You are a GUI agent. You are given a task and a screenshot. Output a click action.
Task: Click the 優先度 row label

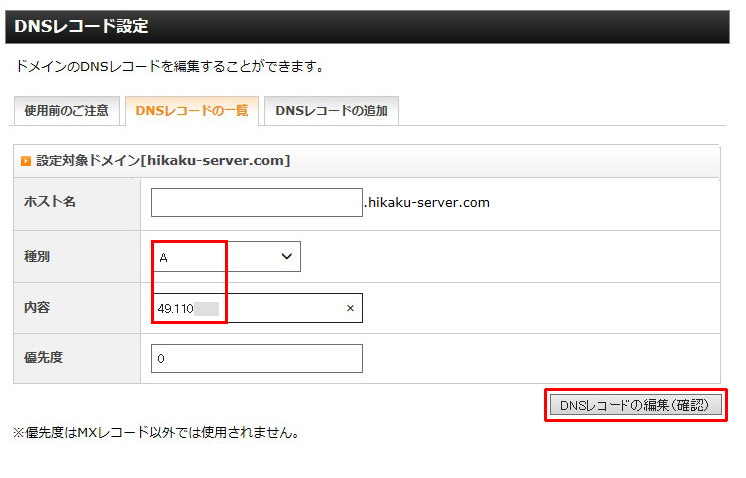point(43,358)
